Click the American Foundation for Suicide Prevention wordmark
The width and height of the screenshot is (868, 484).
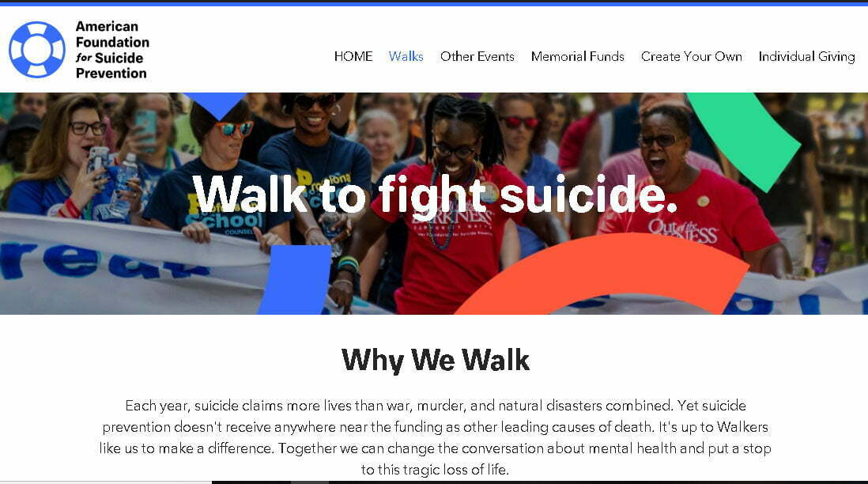click(112, 50)
